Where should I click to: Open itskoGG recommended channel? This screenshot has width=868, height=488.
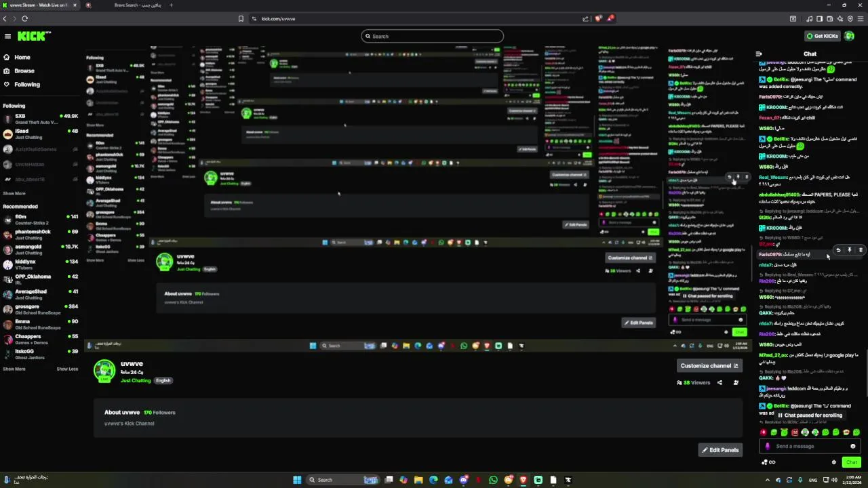click(41, 353)
